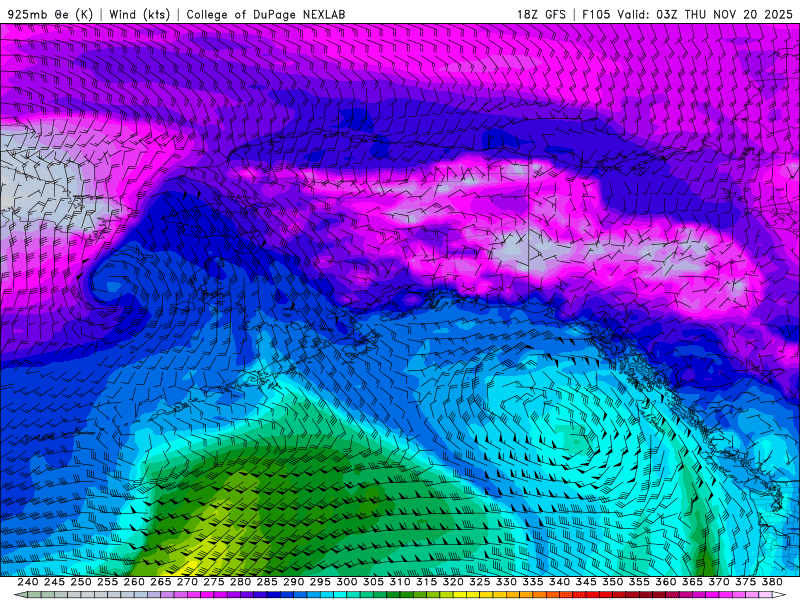This screenshot has height=600, width=800.
Task: Click the 260 value on the color scale
Action: coord(134,582)
